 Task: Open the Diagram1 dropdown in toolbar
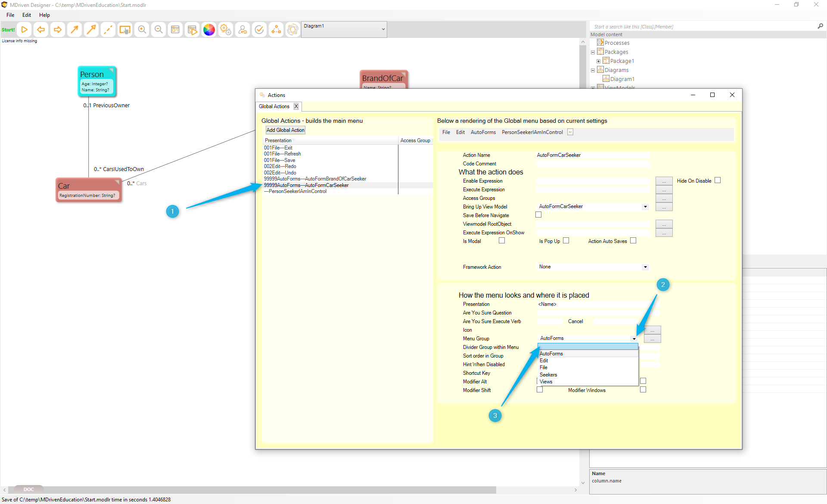tap(383, 29)
